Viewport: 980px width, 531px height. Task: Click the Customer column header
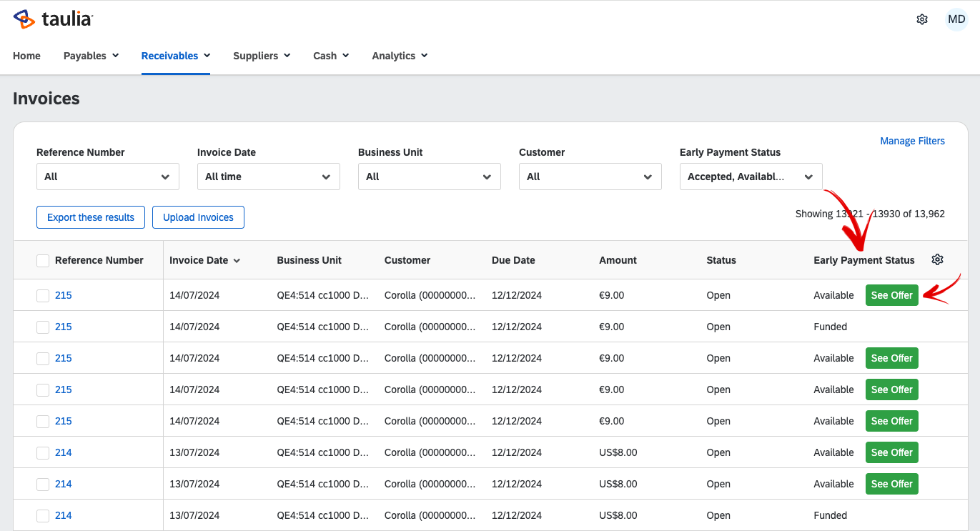(x=407, y=260)
